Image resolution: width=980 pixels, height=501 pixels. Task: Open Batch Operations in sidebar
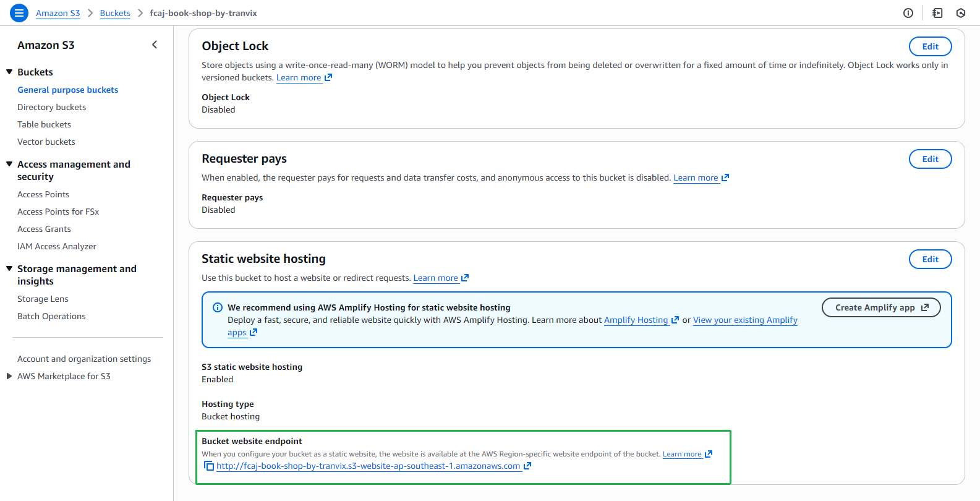click(x=52, y=316)
